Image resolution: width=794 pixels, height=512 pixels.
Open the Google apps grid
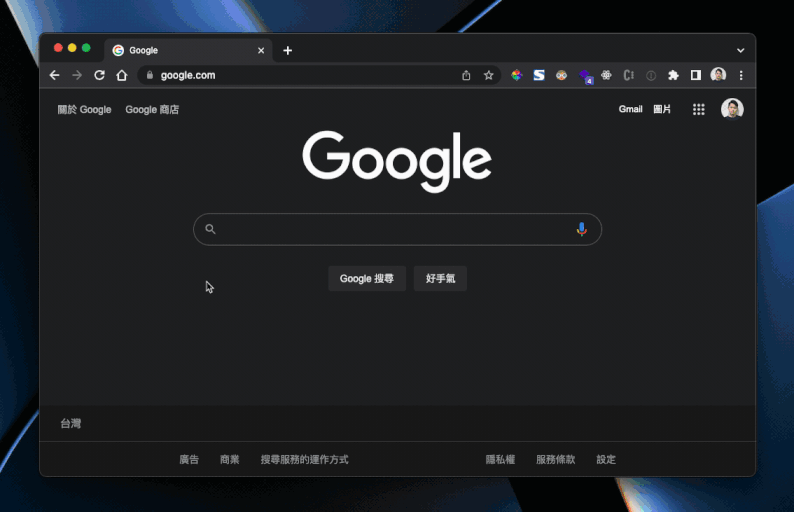click(699, 109)
